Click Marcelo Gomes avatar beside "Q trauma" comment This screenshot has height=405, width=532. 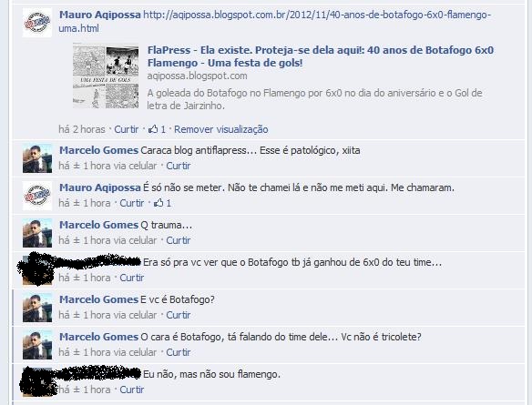37,233
